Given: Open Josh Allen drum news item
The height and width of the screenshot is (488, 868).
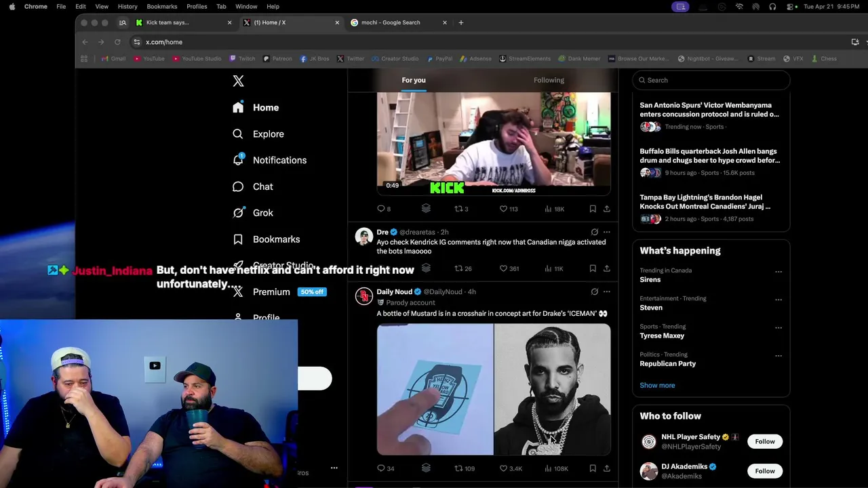Looking at the screenshot, I should pyautogui.click(x=709, y=161).
